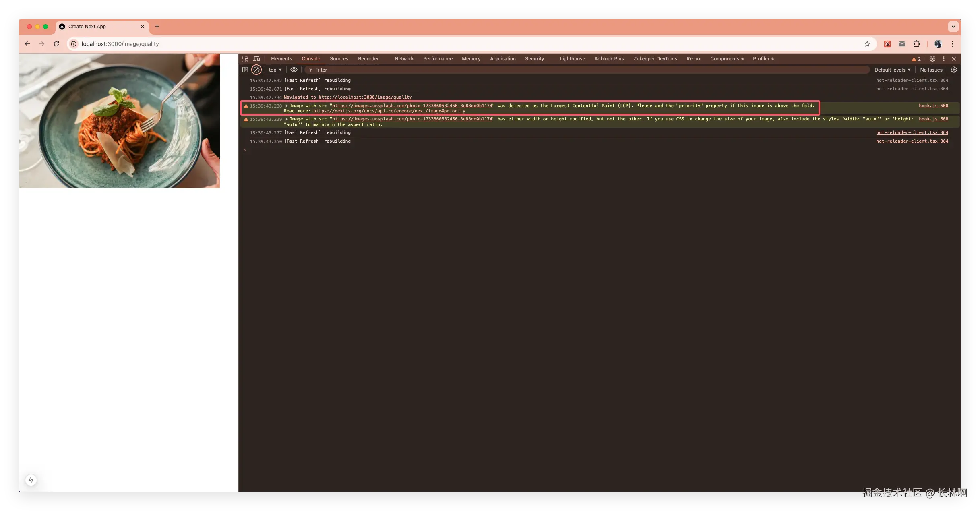Open the Default levels dropdown

click(x=892, y=70)
